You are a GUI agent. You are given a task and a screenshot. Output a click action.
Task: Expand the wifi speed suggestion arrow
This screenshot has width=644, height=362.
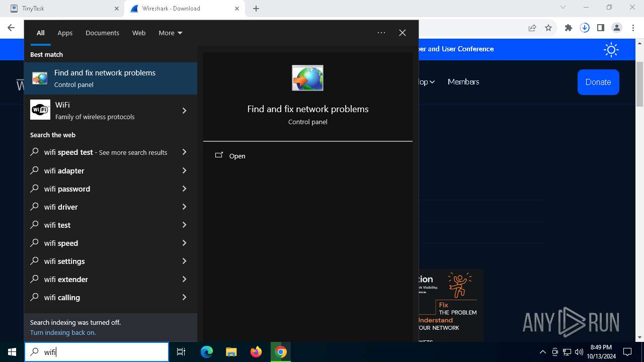tap(184, 243)
